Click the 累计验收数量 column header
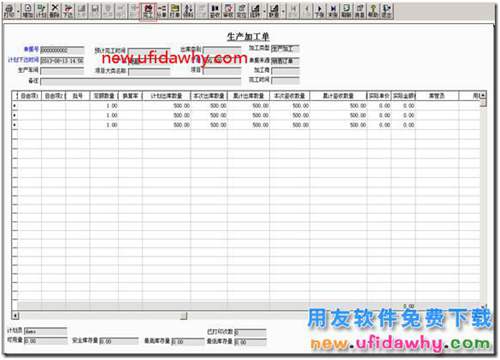This screenshot has width=500, height=360. [338, 96]
